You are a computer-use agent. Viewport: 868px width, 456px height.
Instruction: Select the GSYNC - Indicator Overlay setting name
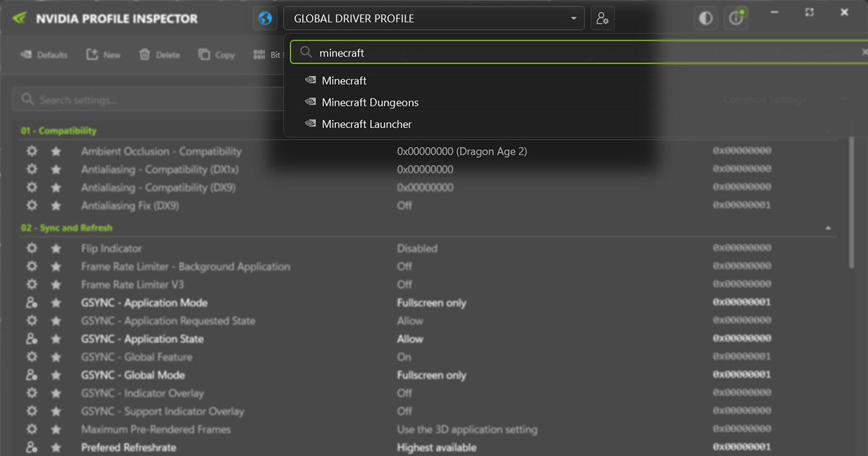coord(142,393)
